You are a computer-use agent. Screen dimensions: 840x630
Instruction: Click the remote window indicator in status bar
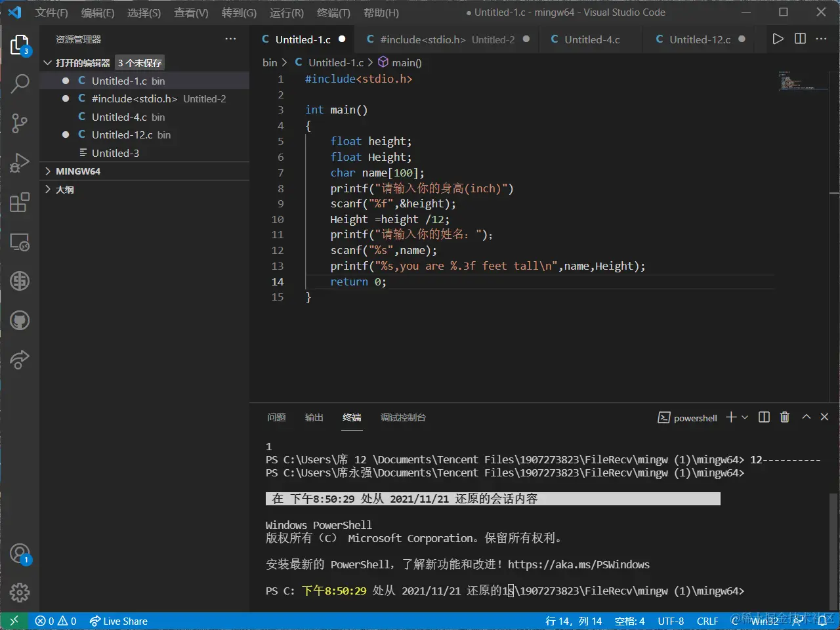coord(14,621)
